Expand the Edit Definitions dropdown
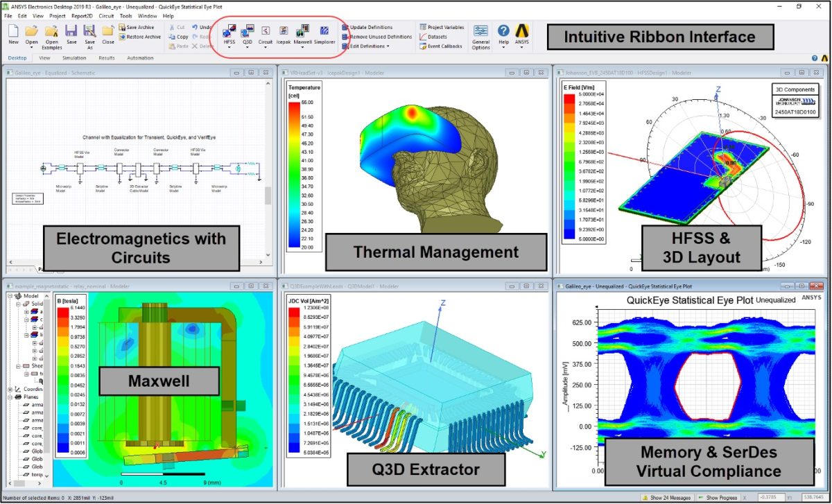Screen dimensions: 832x504 click(388, 45)
